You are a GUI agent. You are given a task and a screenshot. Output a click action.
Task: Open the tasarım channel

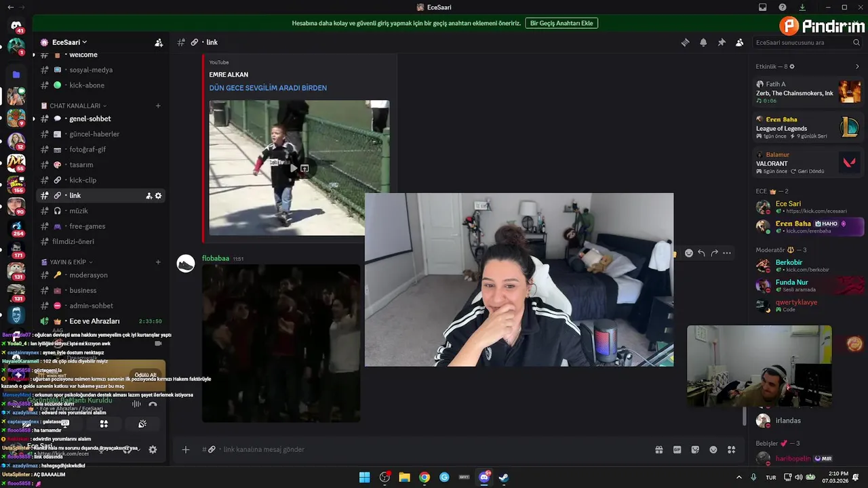click(101, 165)
